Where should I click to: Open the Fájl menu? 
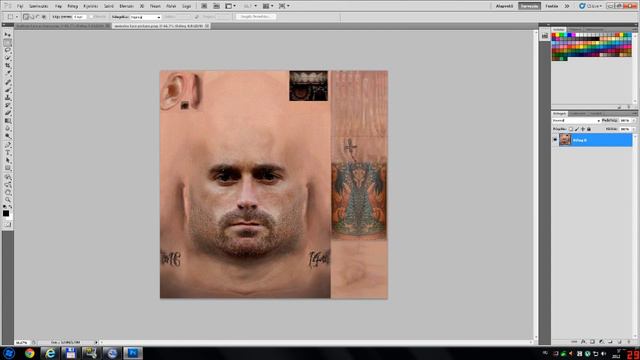click(x=20, y=6)
